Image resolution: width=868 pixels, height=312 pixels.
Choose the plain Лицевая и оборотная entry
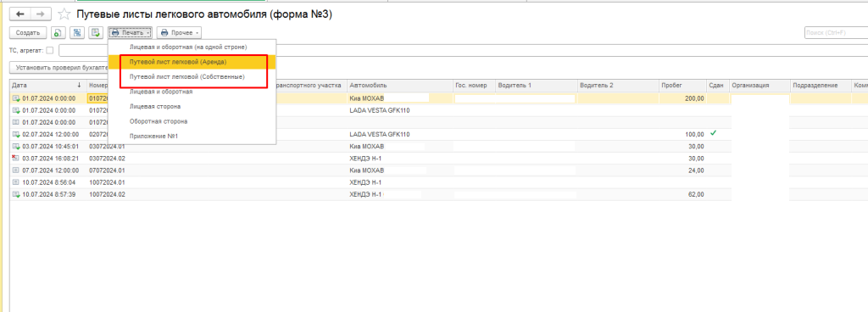160,92
